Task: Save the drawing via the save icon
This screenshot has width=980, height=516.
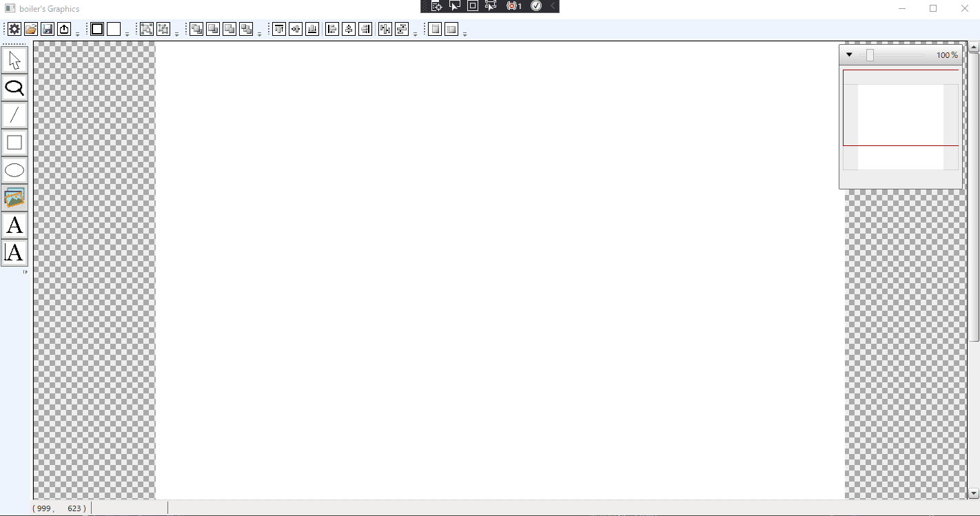Action: (x=47, y=29)
